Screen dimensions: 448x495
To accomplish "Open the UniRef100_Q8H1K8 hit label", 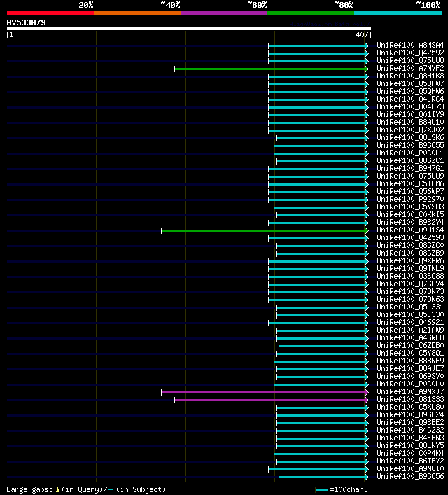I will pyautogui.click(x=410, y=76).
